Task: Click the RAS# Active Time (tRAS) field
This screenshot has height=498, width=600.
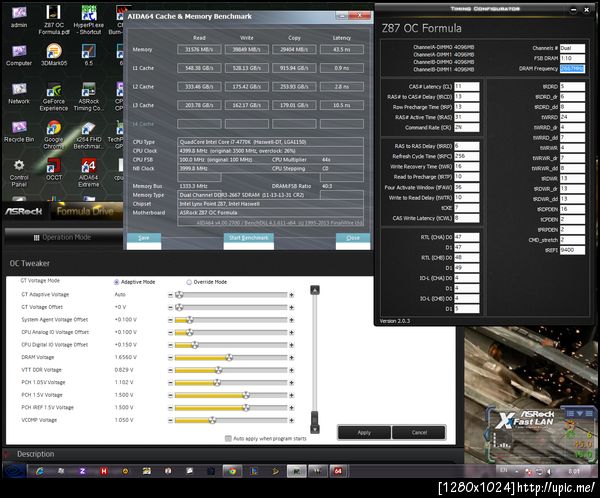Action: click(x=466, y=117)
